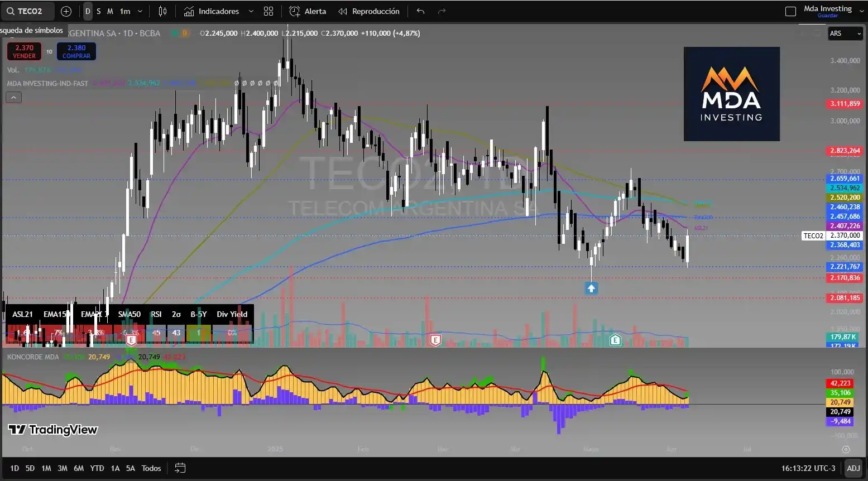The image size is (868, 481).
Task: Open the go-to-date calendar icon
Action: (x=180, y=468)
